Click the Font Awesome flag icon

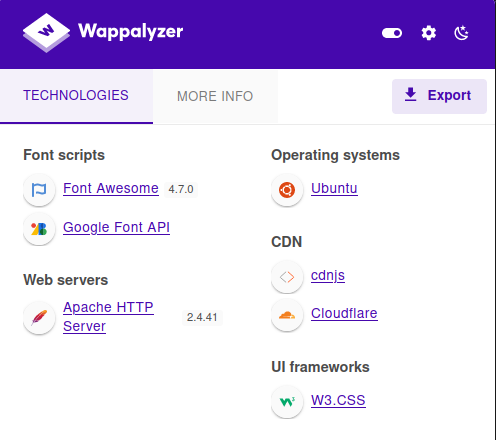click(x=39, y=190)
